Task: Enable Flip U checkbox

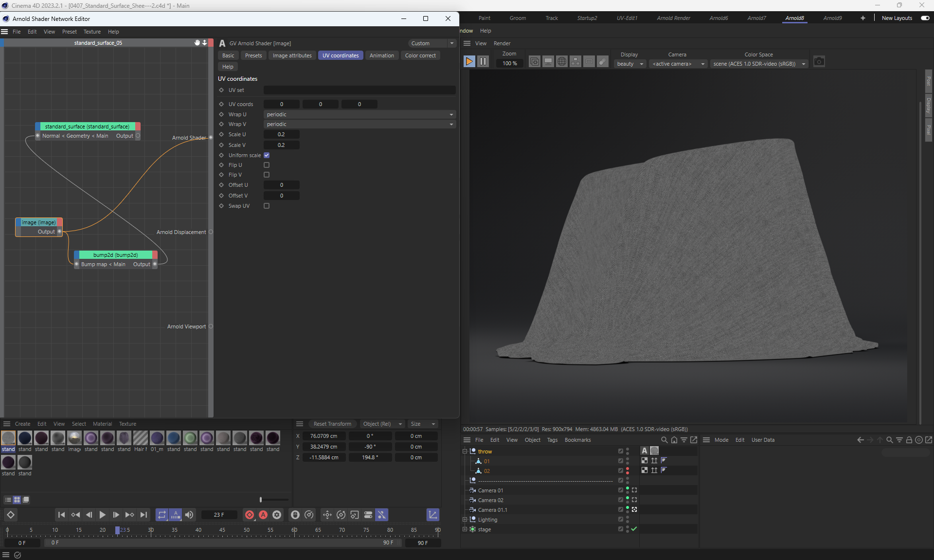Action: tap(267, 165)
